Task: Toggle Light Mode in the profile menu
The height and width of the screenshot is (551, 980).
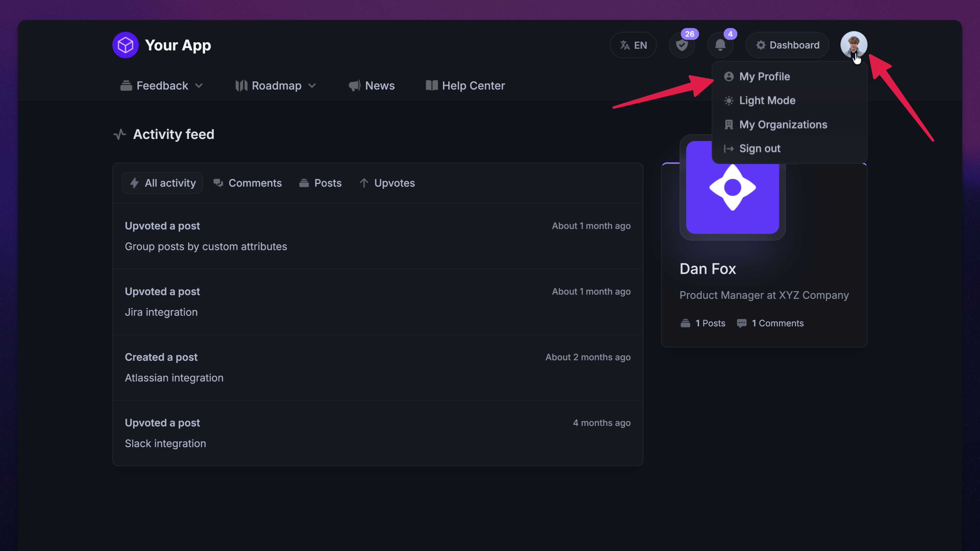Action: point(767,101)
